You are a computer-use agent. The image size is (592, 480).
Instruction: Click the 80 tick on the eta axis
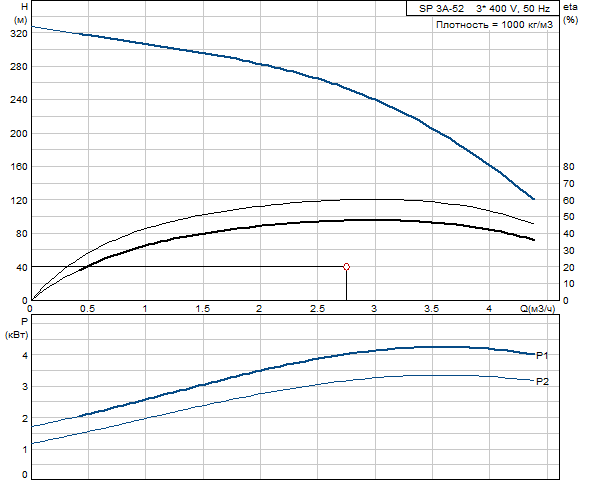click(569, 167)
